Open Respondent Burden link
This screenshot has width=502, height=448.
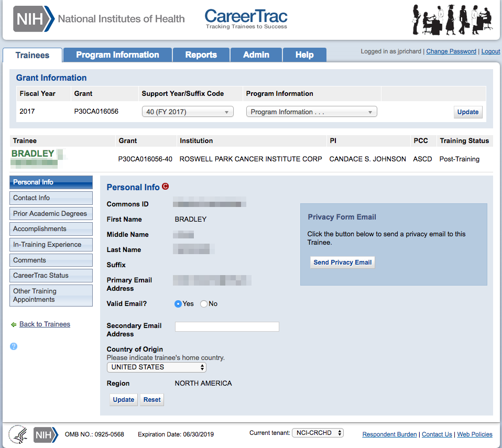click(389, 434)
